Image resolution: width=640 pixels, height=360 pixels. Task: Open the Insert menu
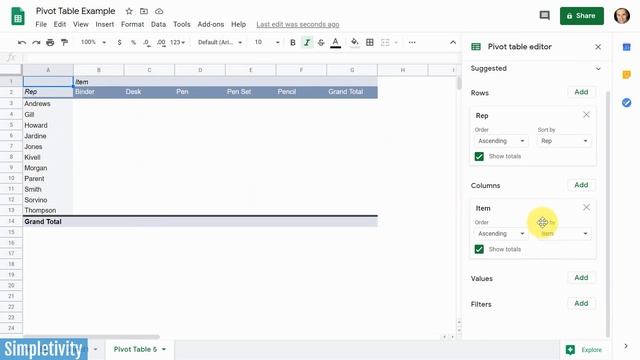point(105,24)
